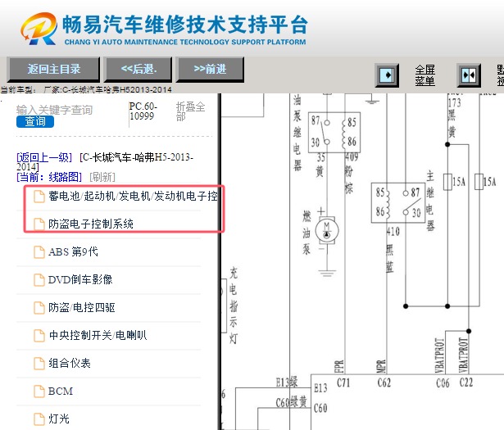Viewport: 504px width, 430px height.
Task: Click the C06 connector pin label
Action: click(x=443, y=382)
